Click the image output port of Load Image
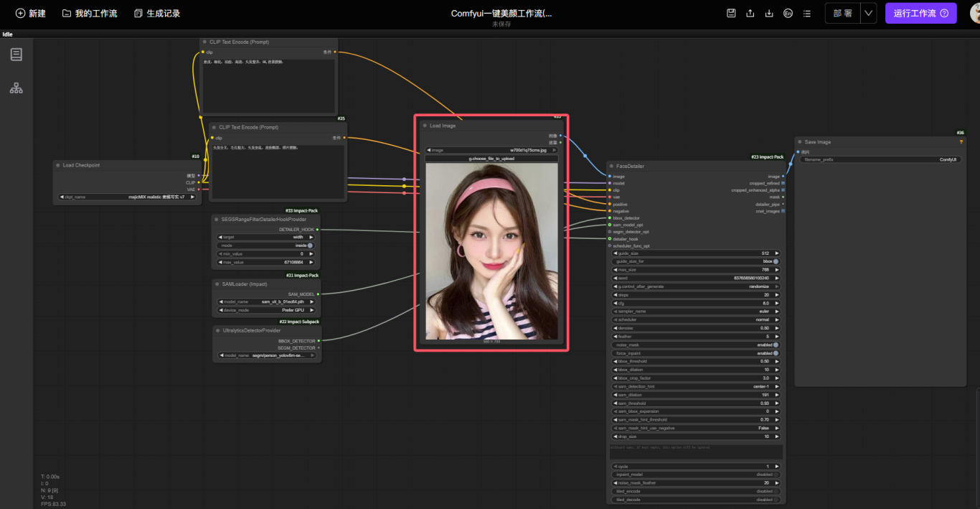Screen dimensions: 980x509 click(560, 135)
